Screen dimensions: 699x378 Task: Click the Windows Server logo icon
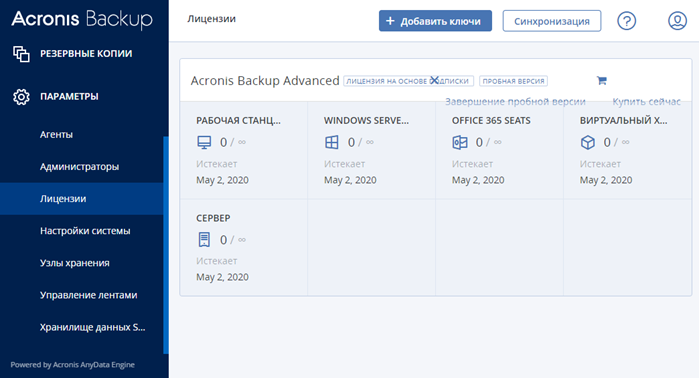332,142
